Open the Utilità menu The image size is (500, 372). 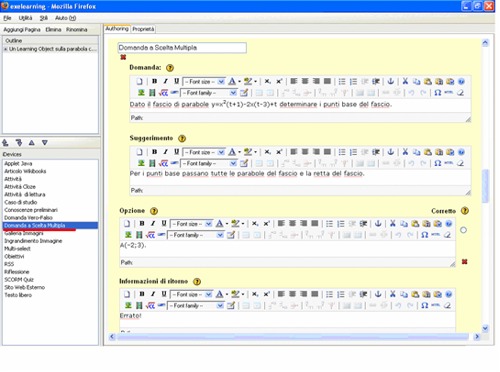click(x=25, y=18)
